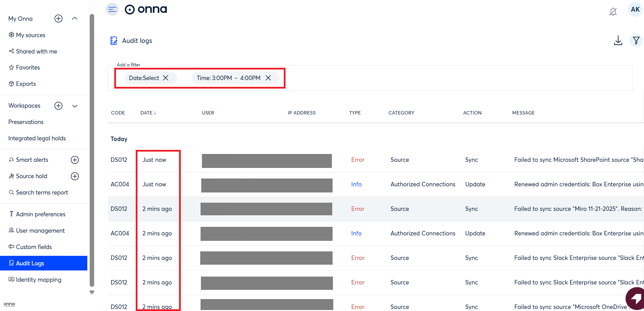Remove the Time 3:00PM–4:00PM filter

pyautogui.click(x=268, y=78)
